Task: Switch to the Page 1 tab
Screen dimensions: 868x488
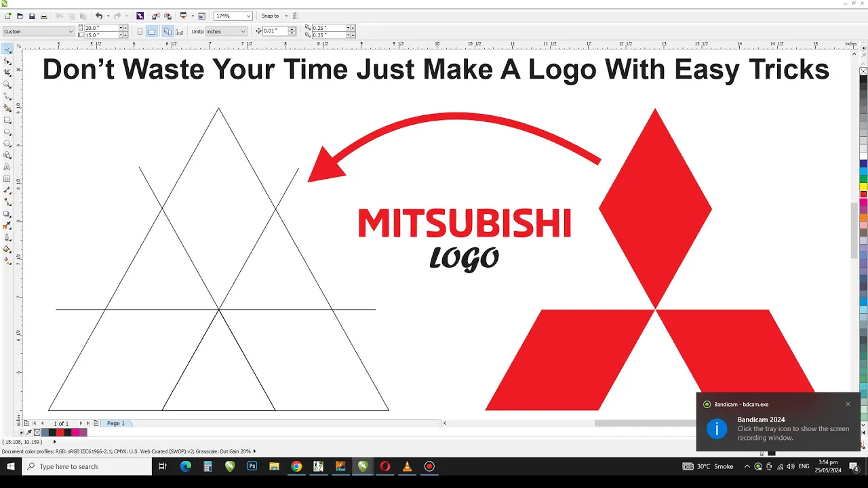Action: click(x=116, y=423)
